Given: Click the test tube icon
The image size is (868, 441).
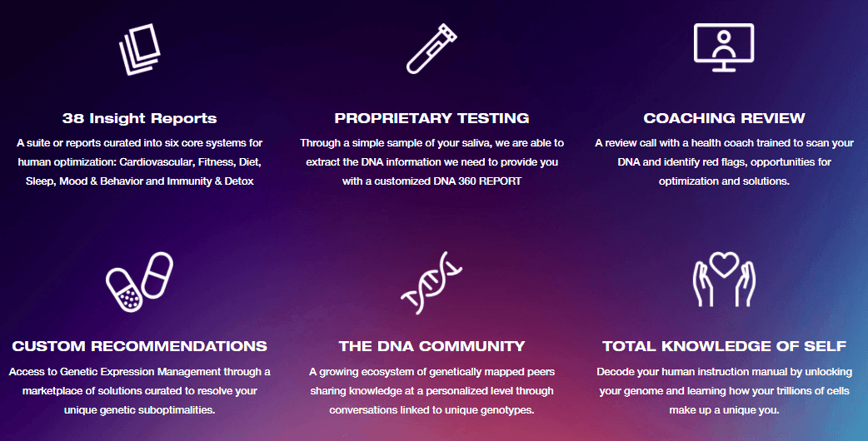Looking at the screenshot, I should point(432,48).
